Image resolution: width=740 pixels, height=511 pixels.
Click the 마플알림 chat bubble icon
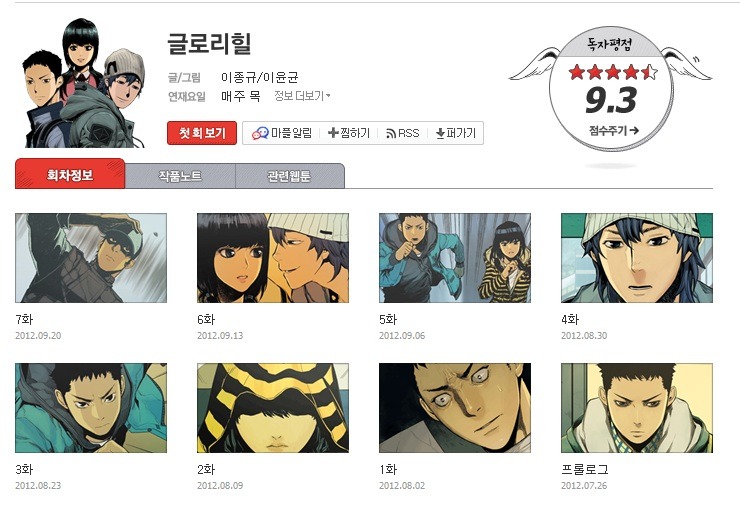coord(260,133)
